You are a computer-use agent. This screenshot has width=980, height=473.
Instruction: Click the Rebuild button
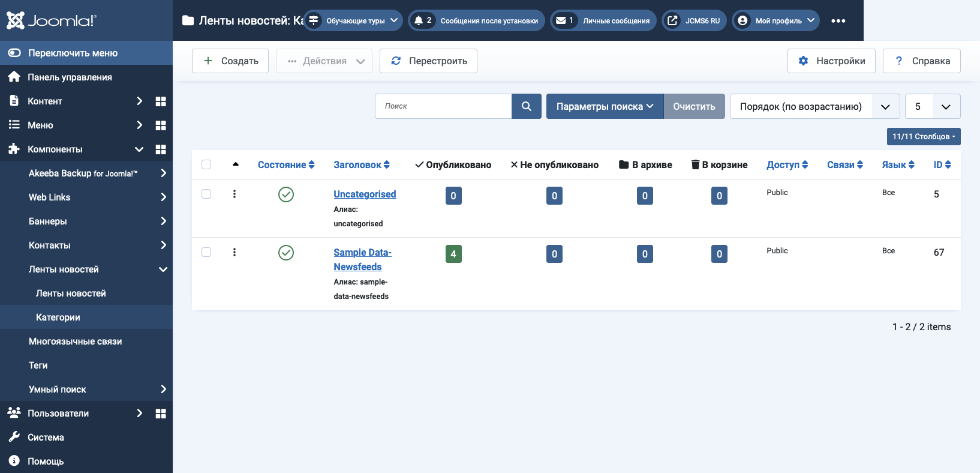[x=428, y=61]
